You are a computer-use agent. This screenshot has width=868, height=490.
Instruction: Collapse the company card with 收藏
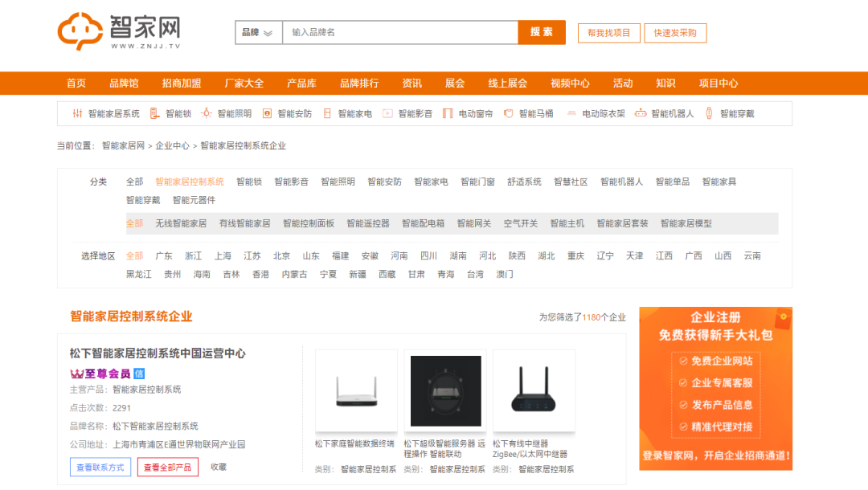click(219, 467)
